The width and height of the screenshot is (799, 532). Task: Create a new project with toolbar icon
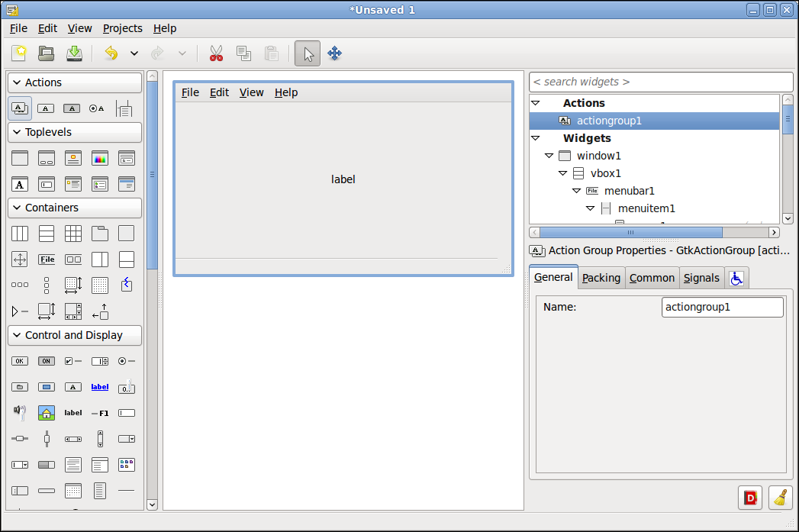point(19,53)
